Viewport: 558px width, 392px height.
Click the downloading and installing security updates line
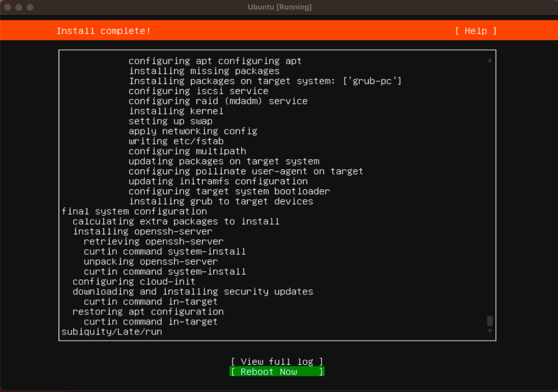click(193, 292)
